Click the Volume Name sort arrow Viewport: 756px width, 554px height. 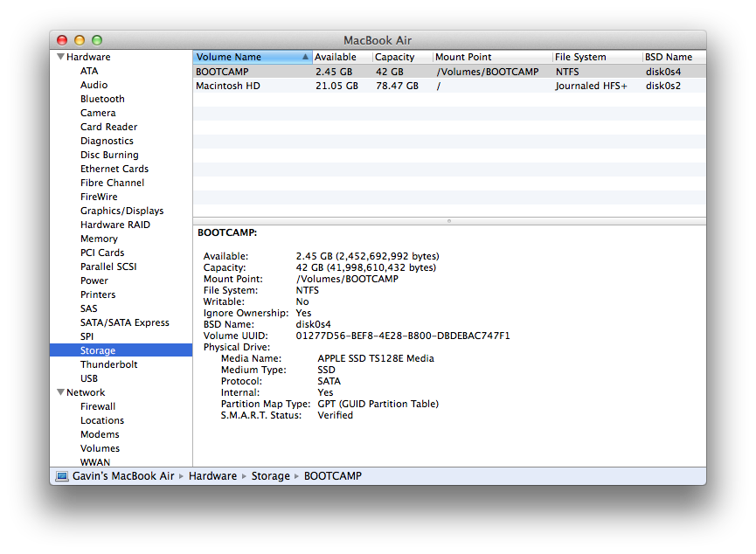tap(305, 57)
